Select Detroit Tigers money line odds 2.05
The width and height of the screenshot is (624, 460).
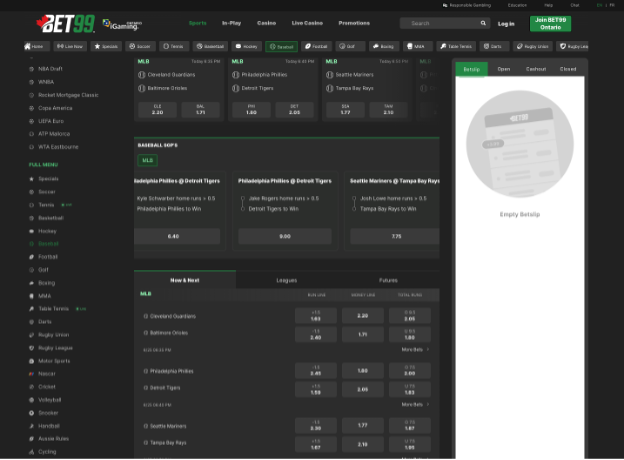pyautogui.click(x=363, y=389)
